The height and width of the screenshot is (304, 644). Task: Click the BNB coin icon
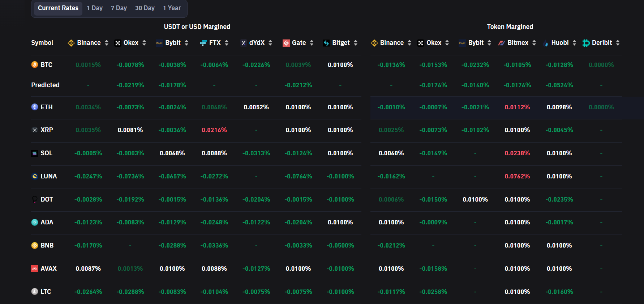[35, 245]
